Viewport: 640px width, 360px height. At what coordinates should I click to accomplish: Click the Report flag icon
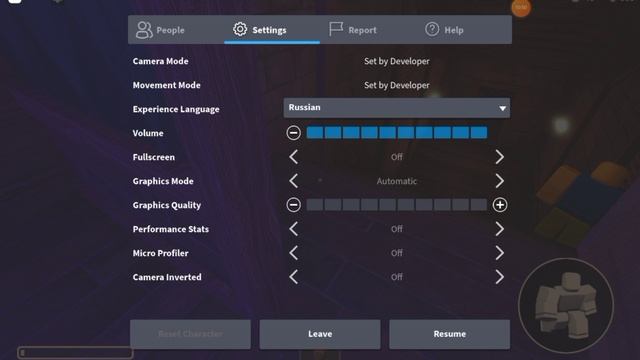(x=336, y=29)
